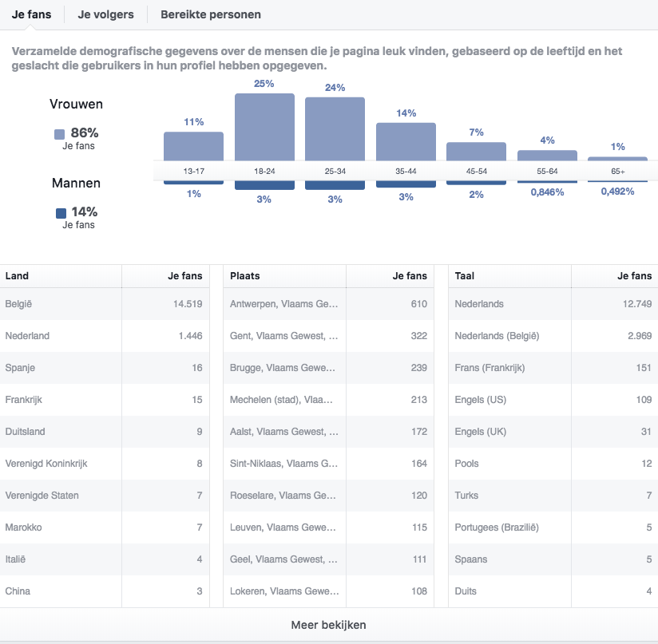This screenshot has width=658, height=644.
Task: Select the Lokeren city row
Action: pos(328,591)
